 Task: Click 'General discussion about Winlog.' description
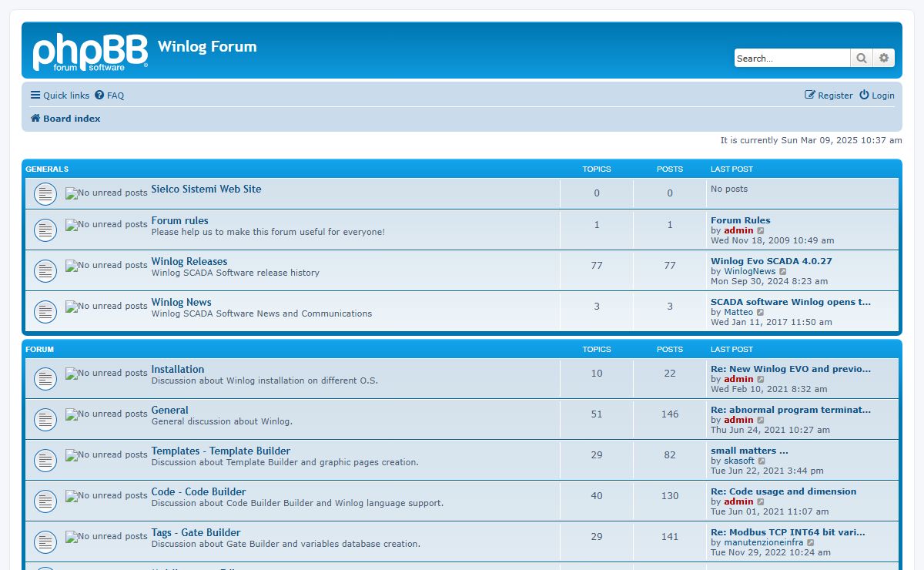point(222,421)
